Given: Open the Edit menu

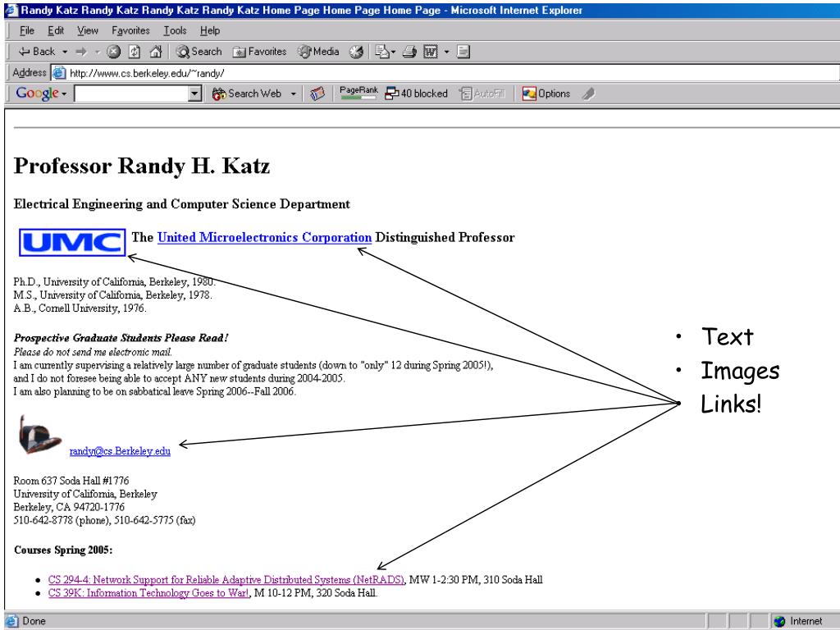Looking at the screenshot, I should 56,30.
